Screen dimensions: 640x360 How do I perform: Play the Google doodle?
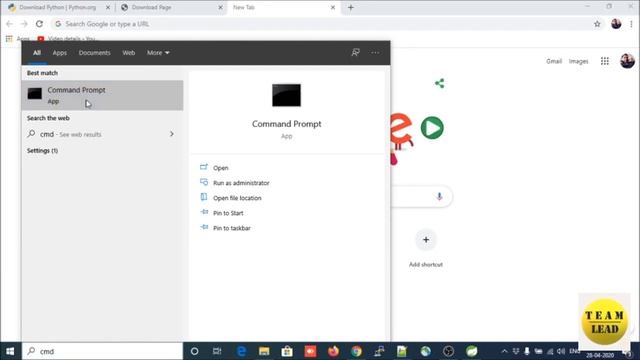[x=432, y=128]
